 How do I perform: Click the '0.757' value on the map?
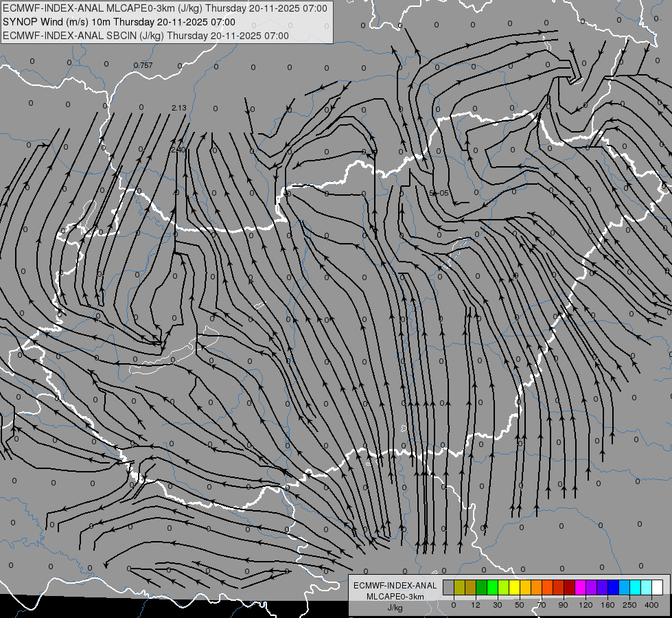click(x=143, y=65)
